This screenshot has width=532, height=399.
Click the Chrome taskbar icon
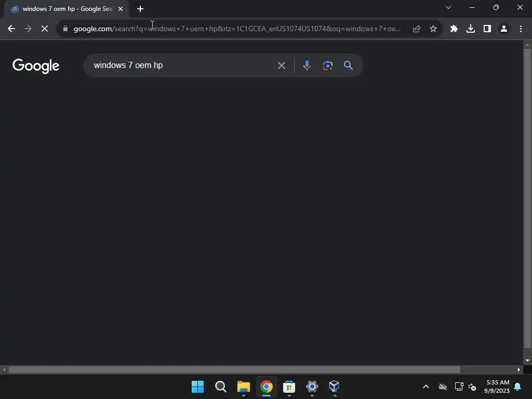click(x=267, y=387)
